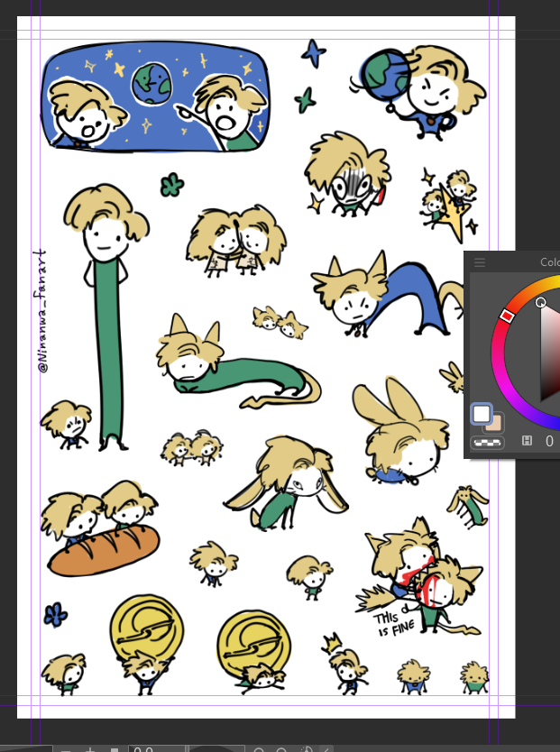Select the beige sub color swatch
Screen dimensions: 560x752
coord(496,425)
